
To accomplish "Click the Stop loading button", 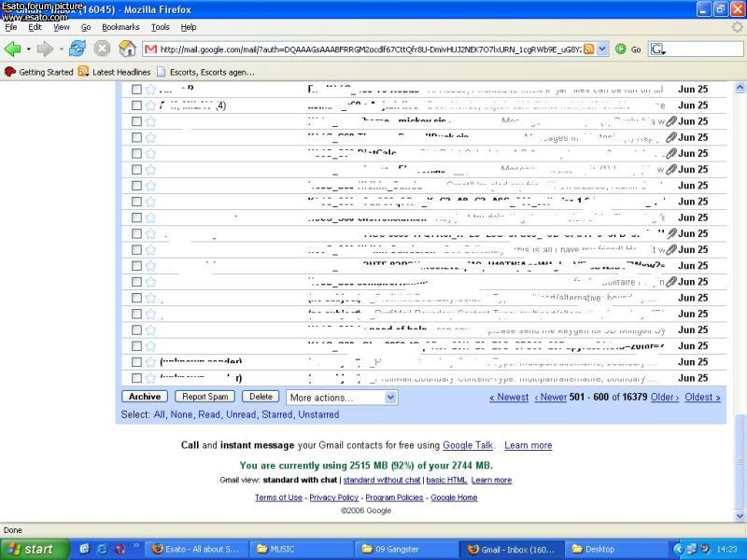I will tap(102, 49).
